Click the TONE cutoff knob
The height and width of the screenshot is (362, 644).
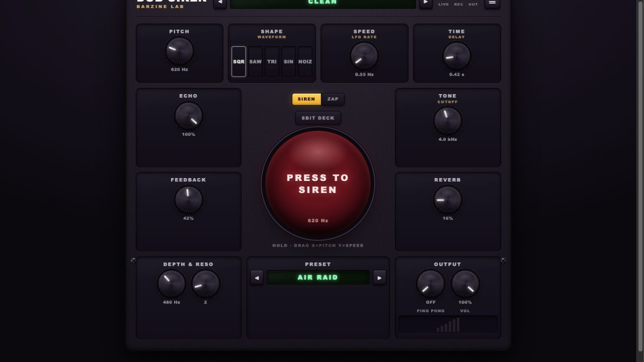[447, 121]
